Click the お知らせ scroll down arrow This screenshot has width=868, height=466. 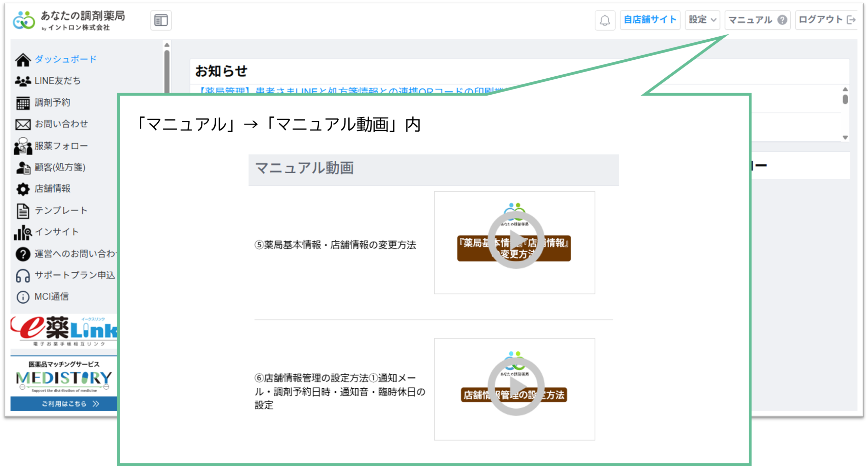(845, 137)
